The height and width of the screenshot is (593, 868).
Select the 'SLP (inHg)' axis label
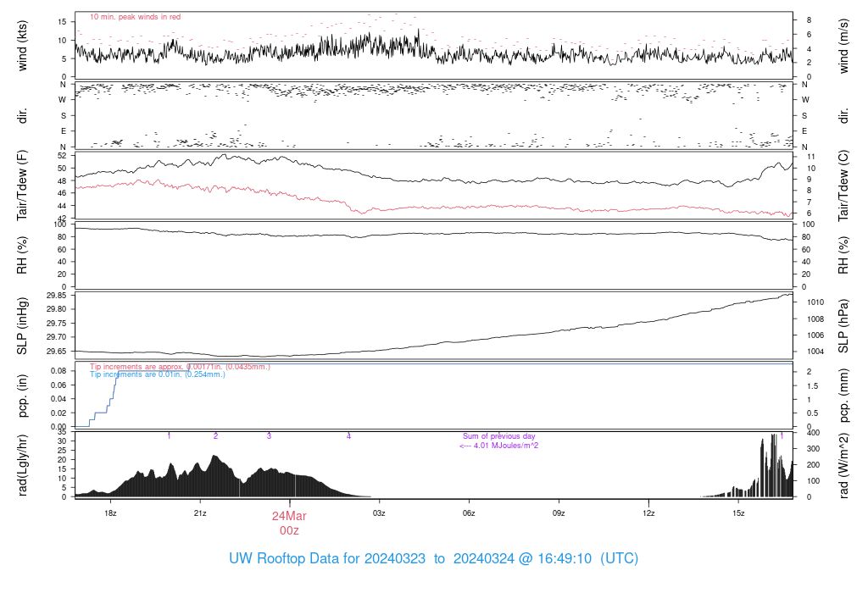coord(22,326)
